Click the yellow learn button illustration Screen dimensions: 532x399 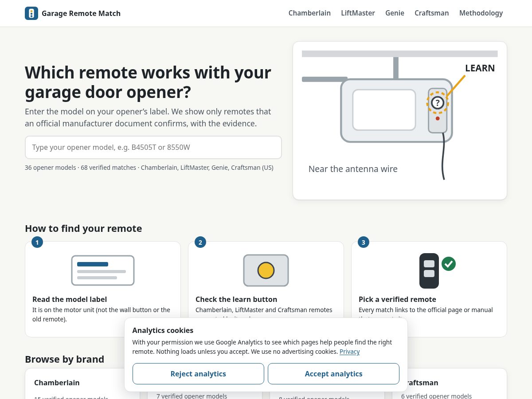[266, 270]
